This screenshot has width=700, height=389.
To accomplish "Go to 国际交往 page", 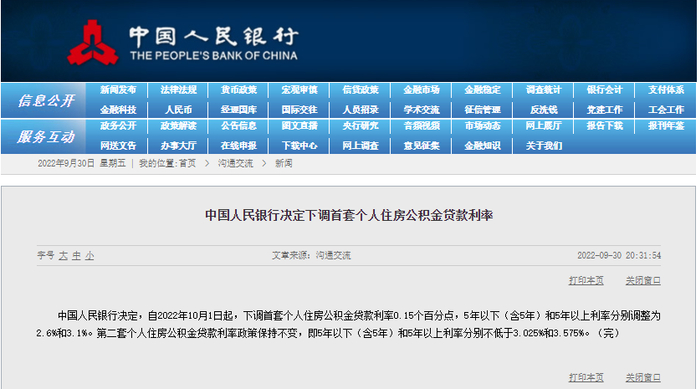I will coord(300,109).
